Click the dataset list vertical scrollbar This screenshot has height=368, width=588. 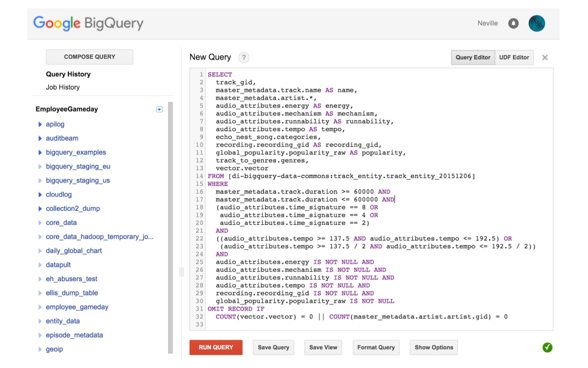[170, 228]
